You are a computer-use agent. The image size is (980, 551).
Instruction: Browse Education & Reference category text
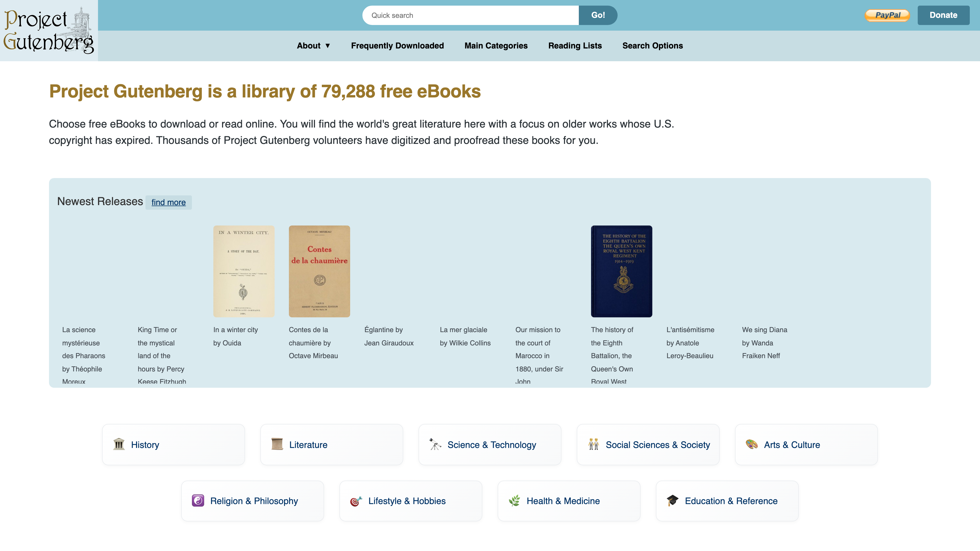coord(731,501)
